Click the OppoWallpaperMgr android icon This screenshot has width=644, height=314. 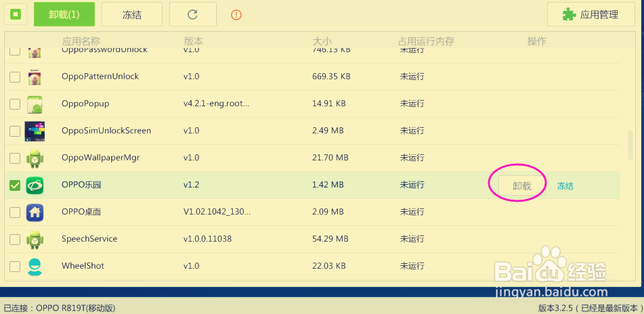click(x=35, y=158)
